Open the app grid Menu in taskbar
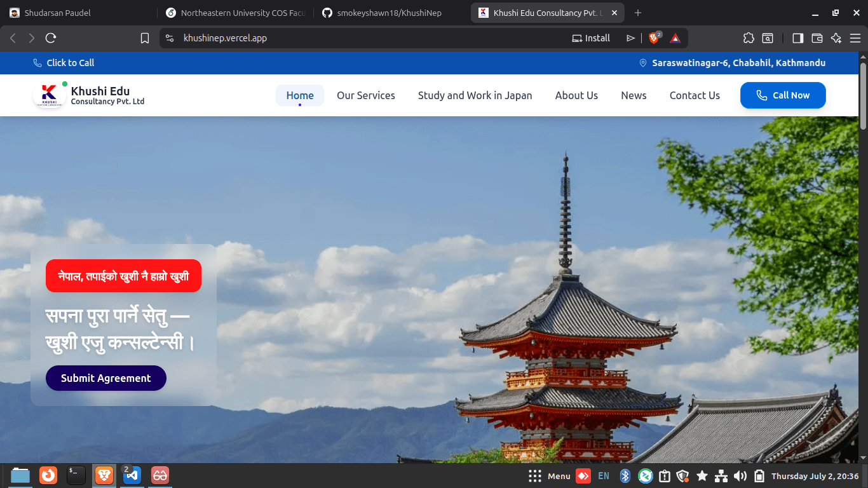The image size is (868, 488). coord(550,476)
